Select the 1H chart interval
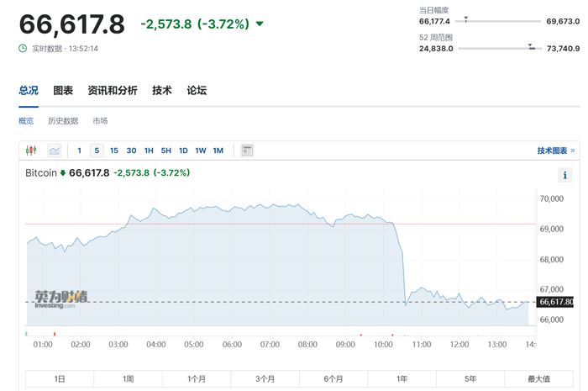 tap(149, 151)
